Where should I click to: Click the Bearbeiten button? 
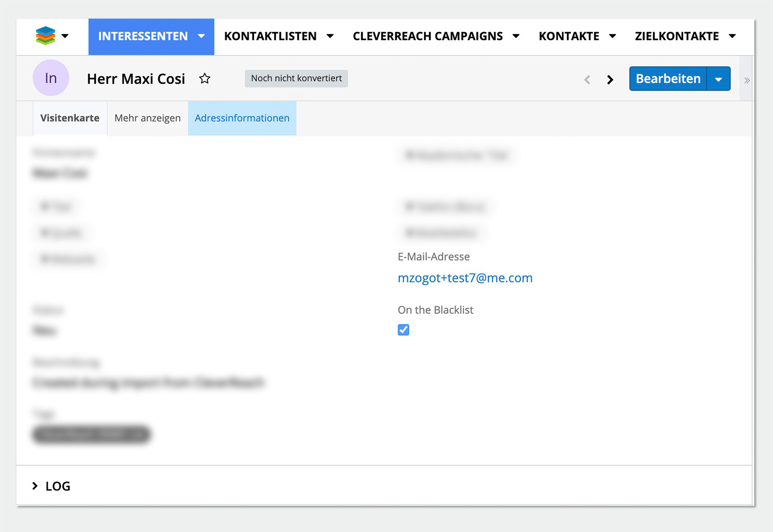(668, 79)
